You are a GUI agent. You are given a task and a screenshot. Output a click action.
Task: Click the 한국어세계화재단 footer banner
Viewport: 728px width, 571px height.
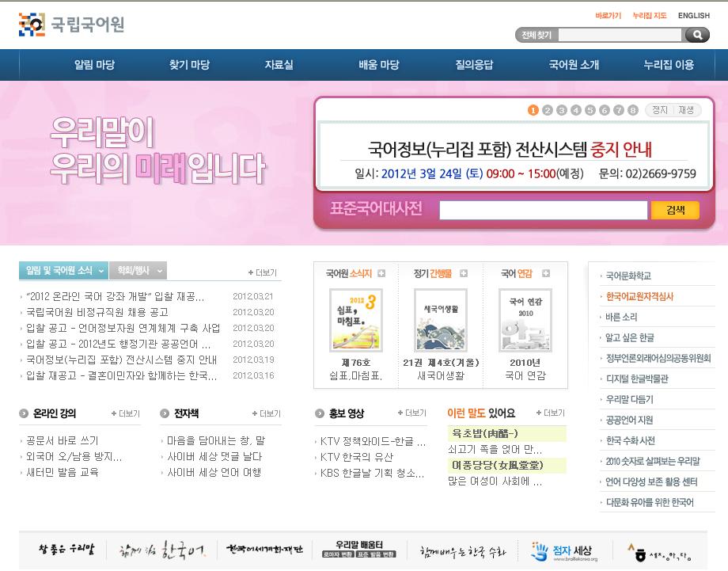[264, 549]
